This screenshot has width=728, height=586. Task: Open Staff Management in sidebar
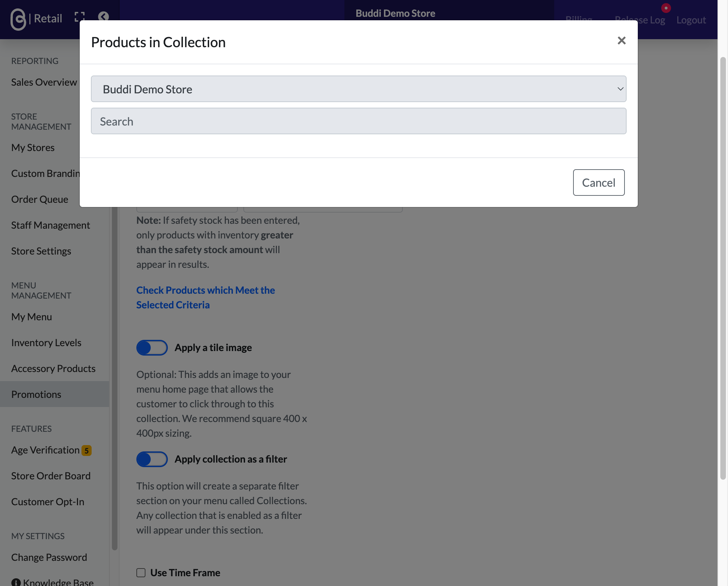click(x=51, y=225)
